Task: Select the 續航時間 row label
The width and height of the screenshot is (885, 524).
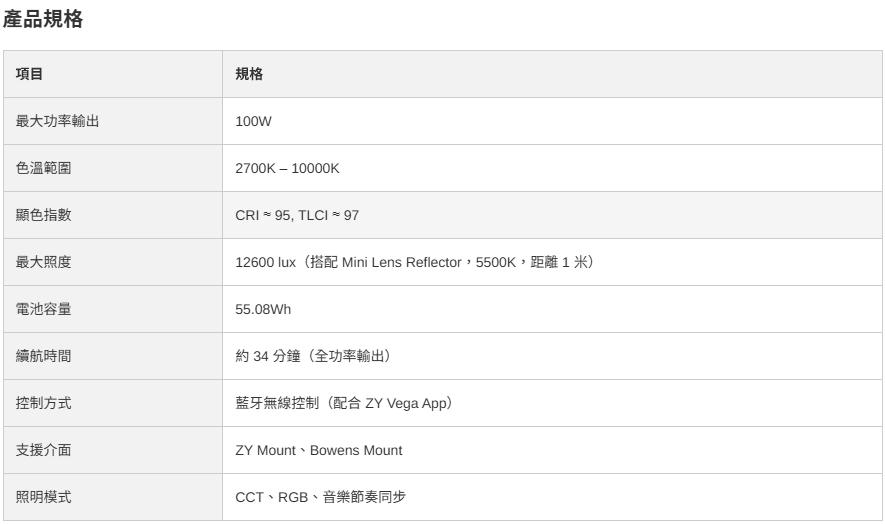Action: coord(43,356)
